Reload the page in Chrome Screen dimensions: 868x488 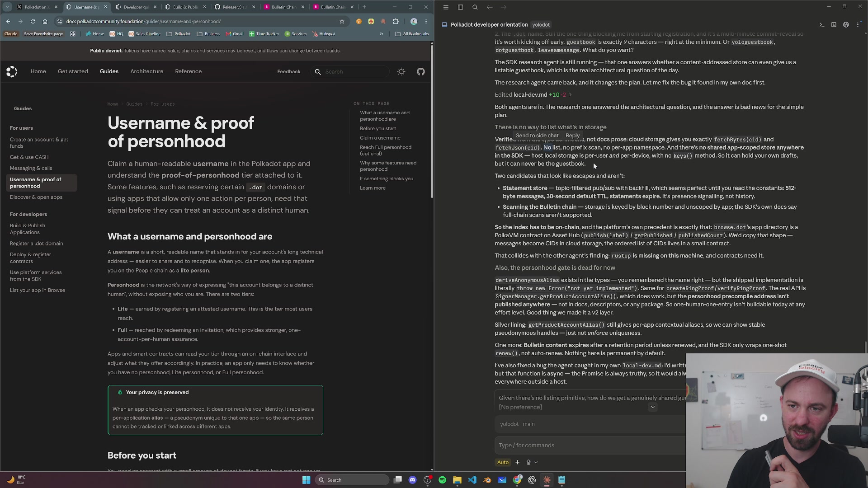[33, 21]
